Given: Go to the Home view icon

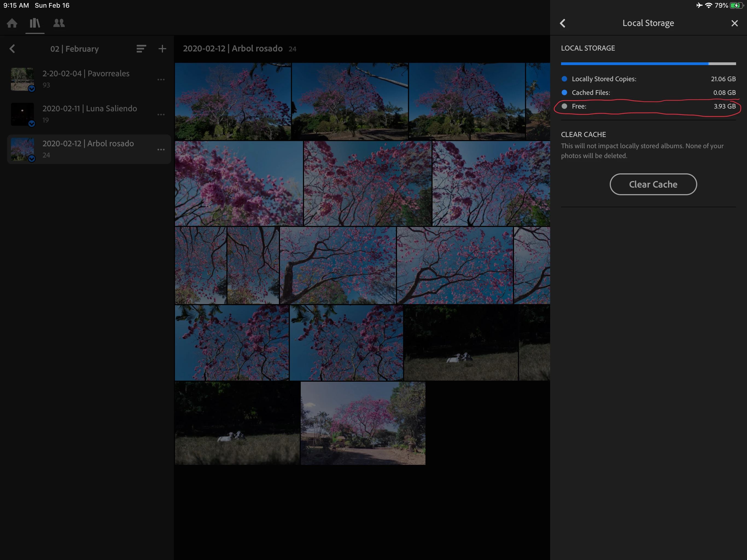Looking at the screenshot, I should pos(12,23).
